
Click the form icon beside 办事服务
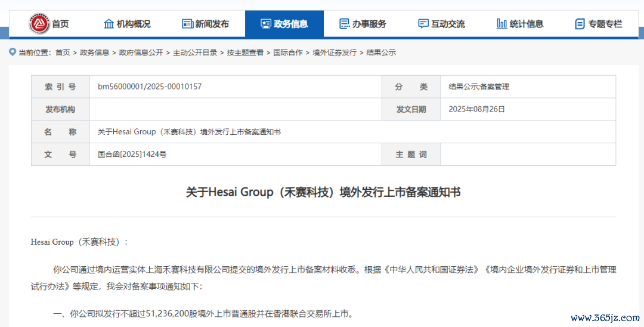tap(345, 24)
